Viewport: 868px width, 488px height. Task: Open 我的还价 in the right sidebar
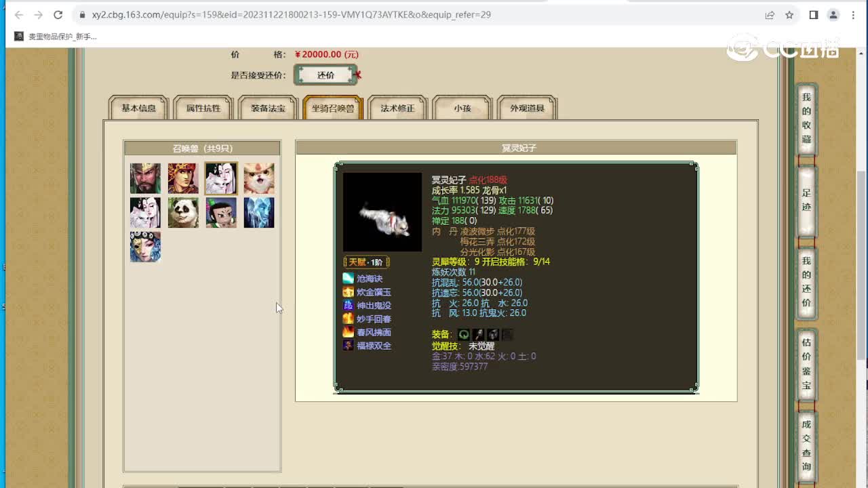click(806, 283)
